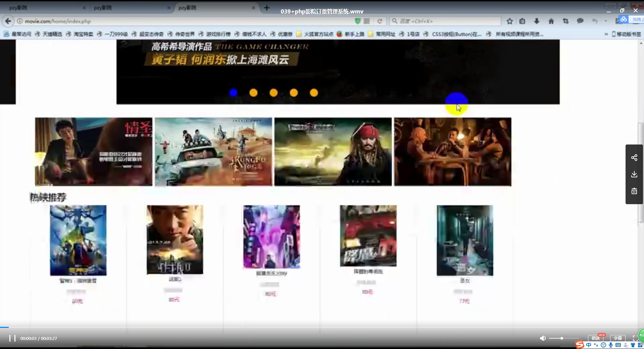Open the tavern scene movie banner
The image size is (644, 349).
[x=453, y=152]
